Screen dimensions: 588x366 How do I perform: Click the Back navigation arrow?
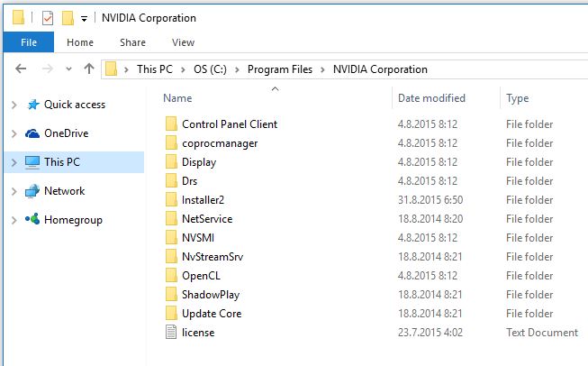pos(21,69)
